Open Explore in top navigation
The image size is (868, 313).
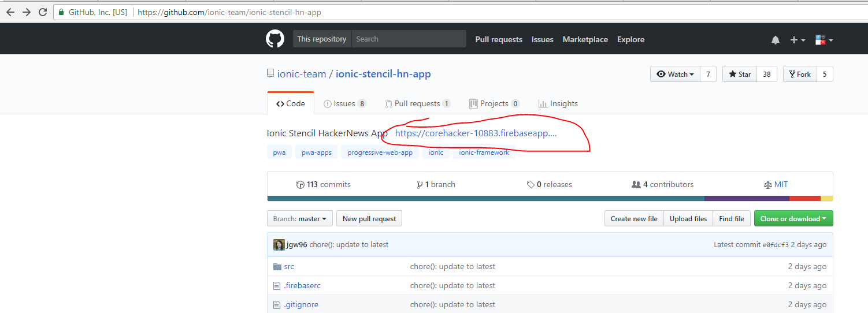630,39
